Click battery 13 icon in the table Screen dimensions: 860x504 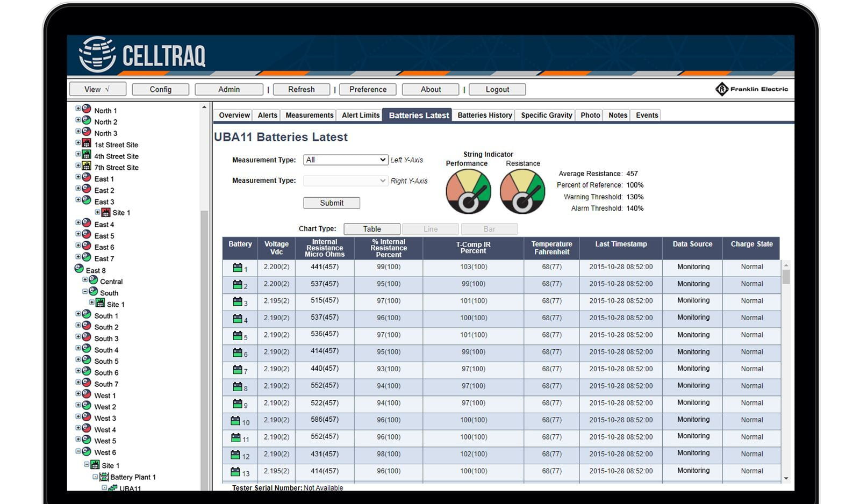click(x=235, y=472)
